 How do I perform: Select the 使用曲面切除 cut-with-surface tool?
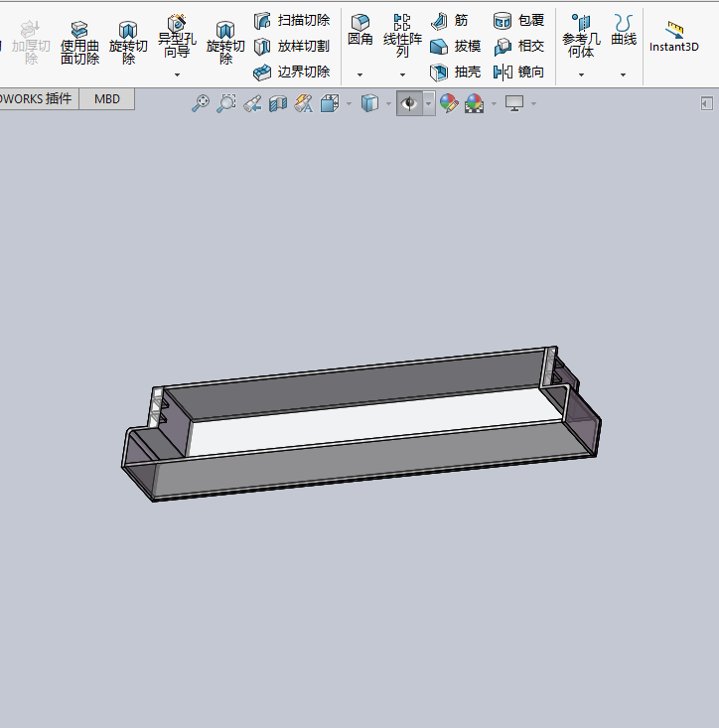79,43
